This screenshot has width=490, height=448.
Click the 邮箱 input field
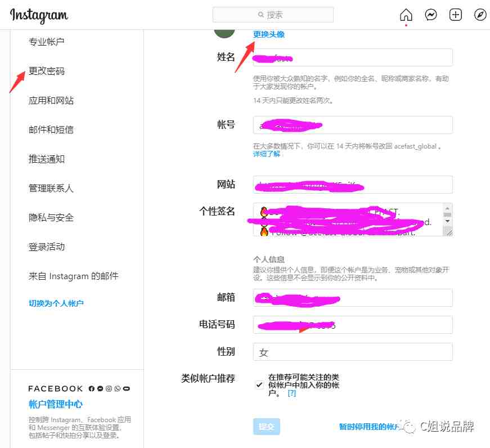click(x=353, y=298)
